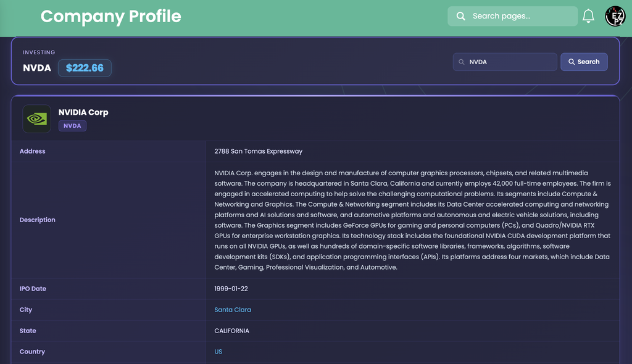Click the Description row label
This screenshot has width=632, height=364.
(x=38, y=220)
